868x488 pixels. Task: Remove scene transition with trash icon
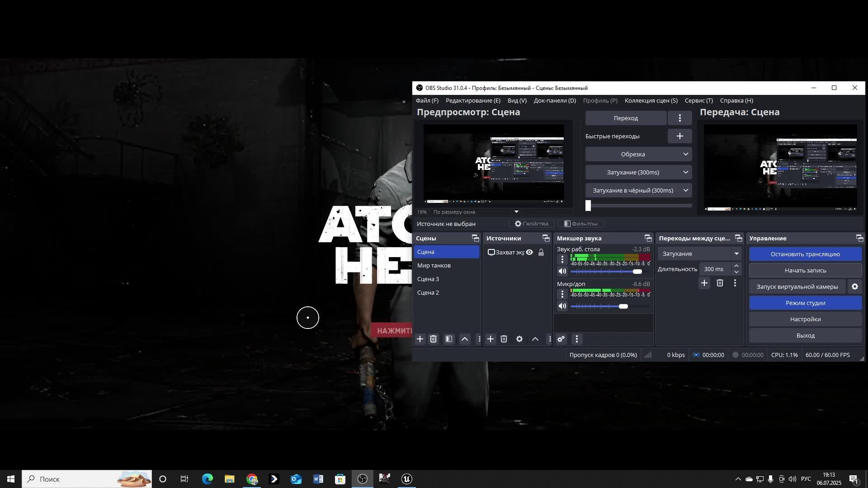pyautogui.click(x=720, y=283)
